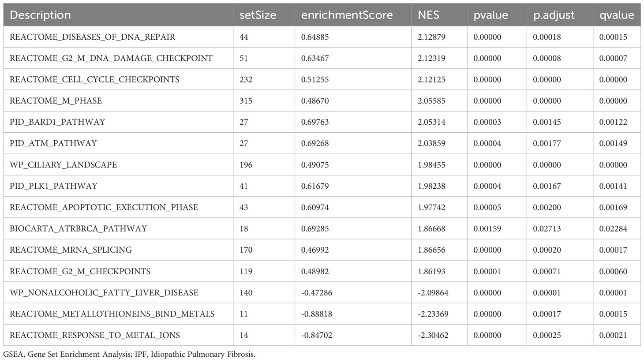The width and height of the screenshot is (644, 362).
Task: Click setSize value 170
Action: click(x=246, y=250)
